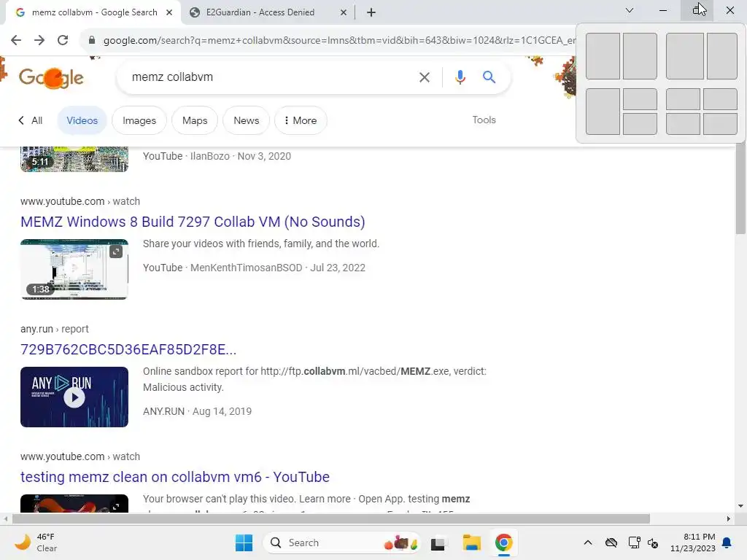The width and height of the screenshot is (747, 560).
Task: Reload the Google search page
Action: 63,40
